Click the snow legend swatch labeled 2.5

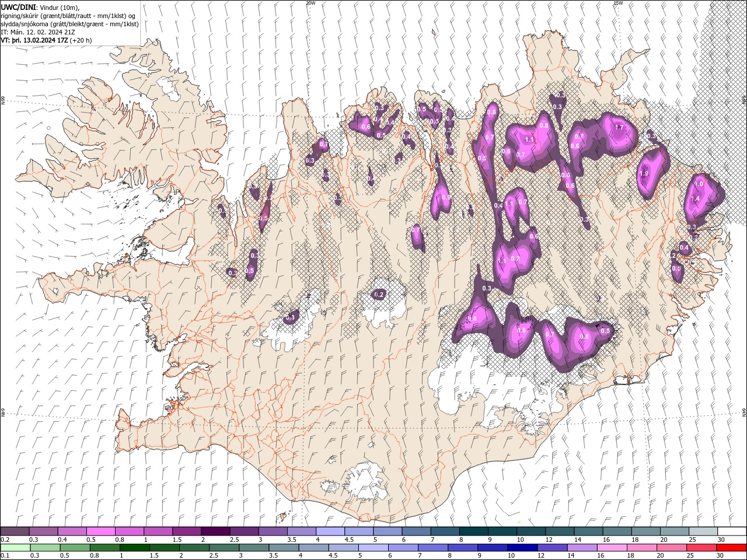tap(244, 531)
